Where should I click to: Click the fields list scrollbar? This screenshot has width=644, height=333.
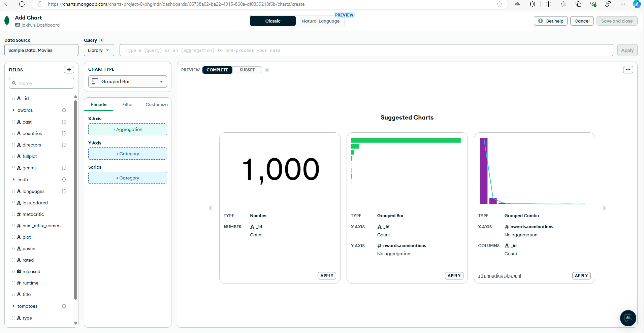coord(75,199)
